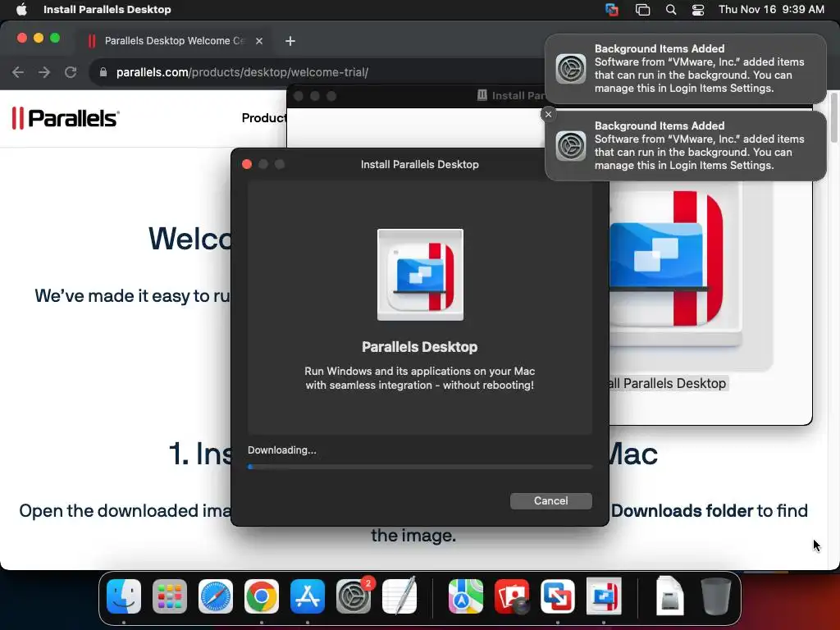This screenshot has height=630, width=840.
Task: Click the browser page vertical scrollbar
Action: pyautogui.click(x=833, y=117)
